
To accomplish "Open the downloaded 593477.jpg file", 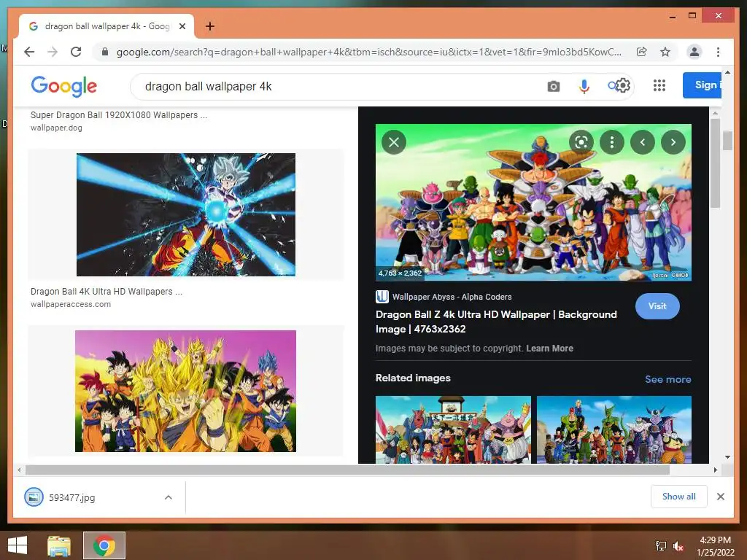I will 71,497.
